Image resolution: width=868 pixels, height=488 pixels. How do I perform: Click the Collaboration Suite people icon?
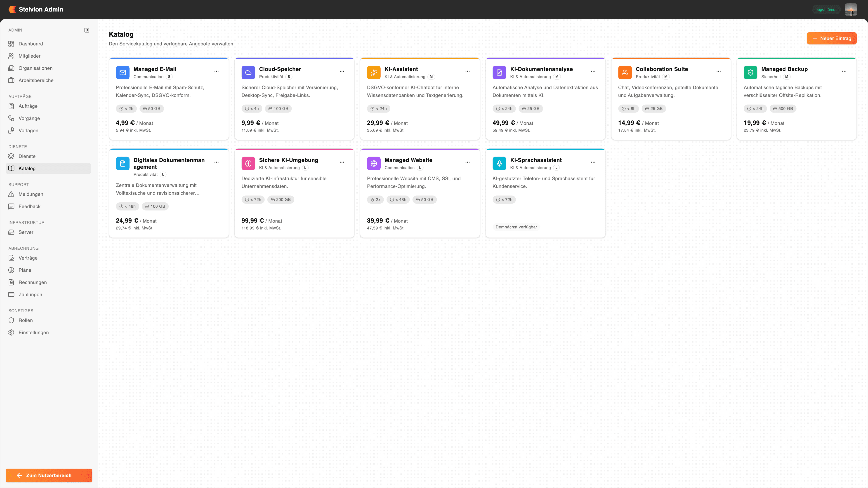(x=625, y=72)
